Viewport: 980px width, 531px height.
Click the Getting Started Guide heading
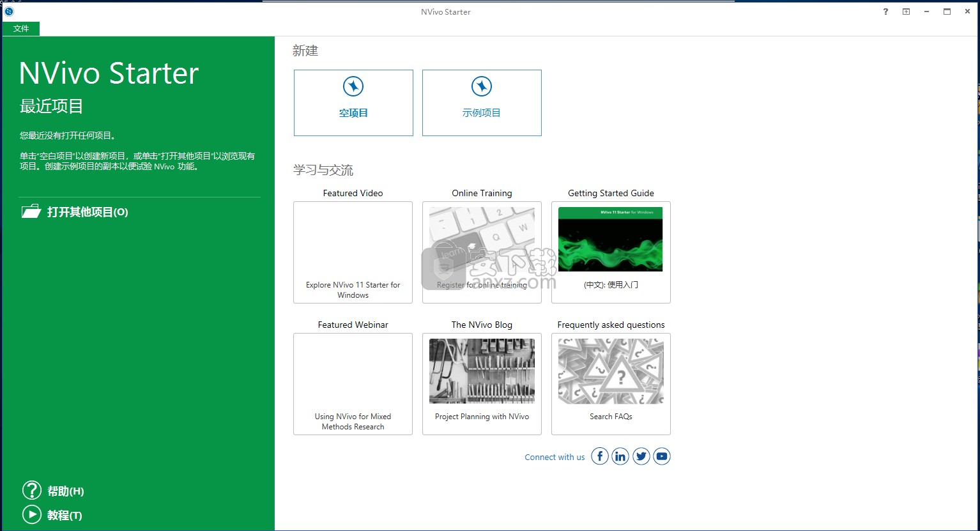point(611,193)
